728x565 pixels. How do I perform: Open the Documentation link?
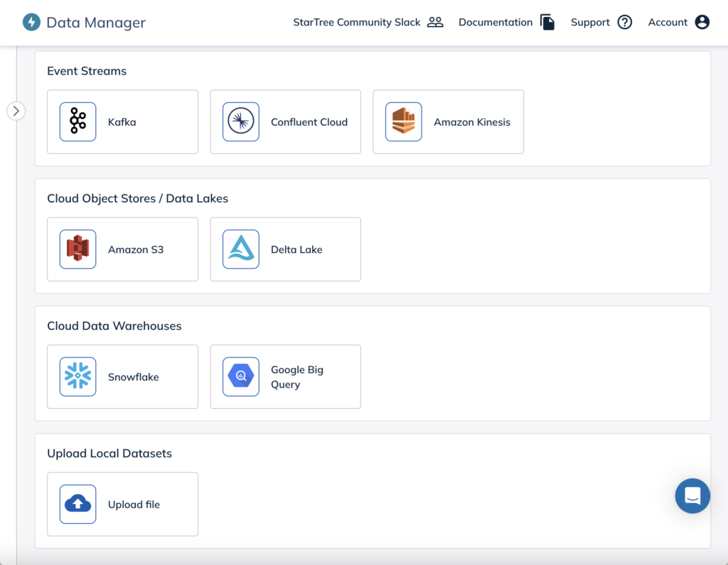506,22
